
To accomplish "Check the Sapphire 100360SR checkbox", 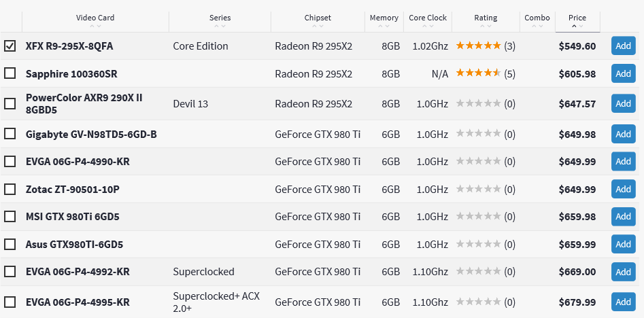I will point(10,73).
